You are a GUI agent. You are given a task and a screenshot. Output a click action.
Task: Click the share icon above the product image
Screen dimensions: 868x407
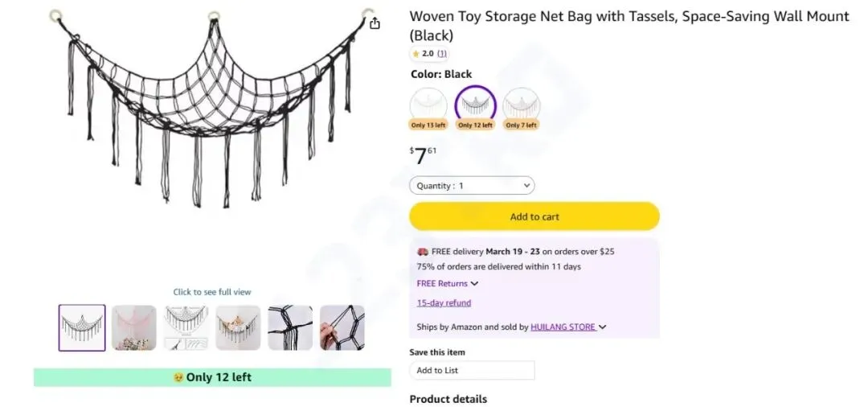[x=375, y=24]
